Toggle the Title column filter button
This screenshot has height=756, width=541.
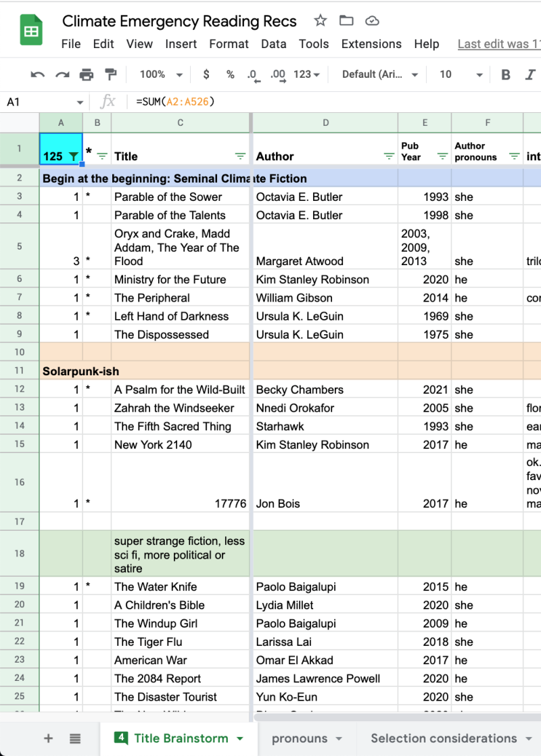(241, 156)
